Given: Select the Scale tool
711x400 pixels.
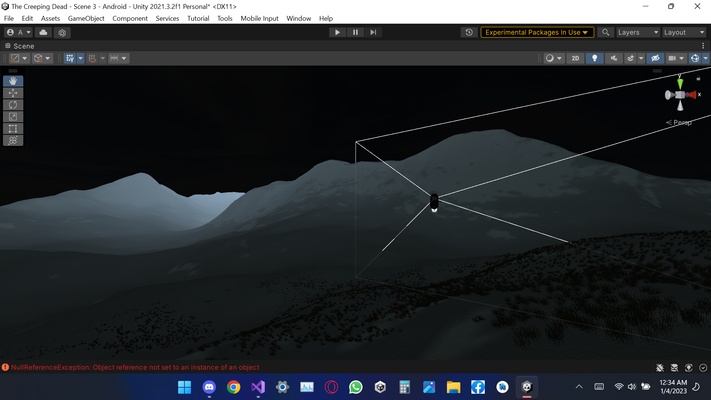Looking at the screenshot, I should [13, 117].
